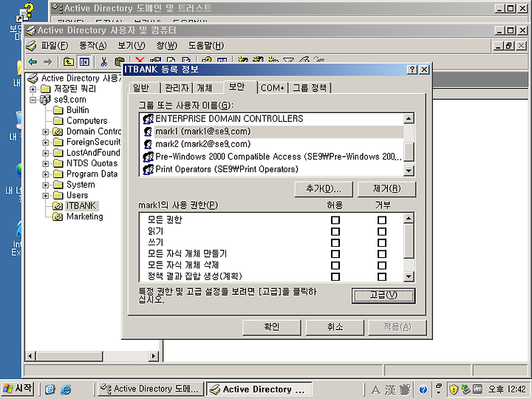Open the console system menu icon beside 파일
The height and width of the screenshot is (399, 532).
(x=31, y=46)
